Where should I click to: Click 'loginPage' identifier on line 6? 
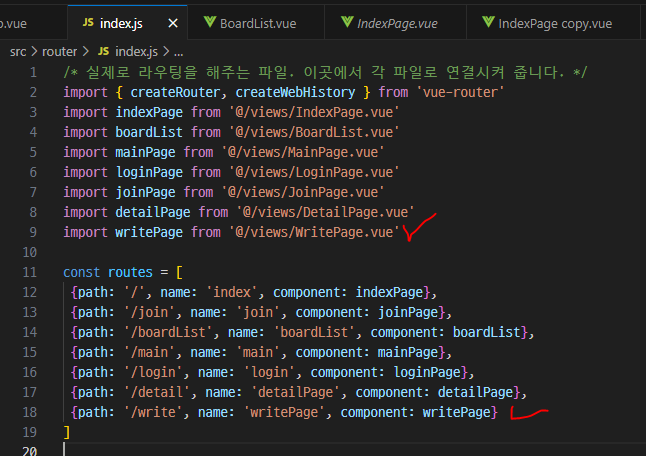(149, 172)
